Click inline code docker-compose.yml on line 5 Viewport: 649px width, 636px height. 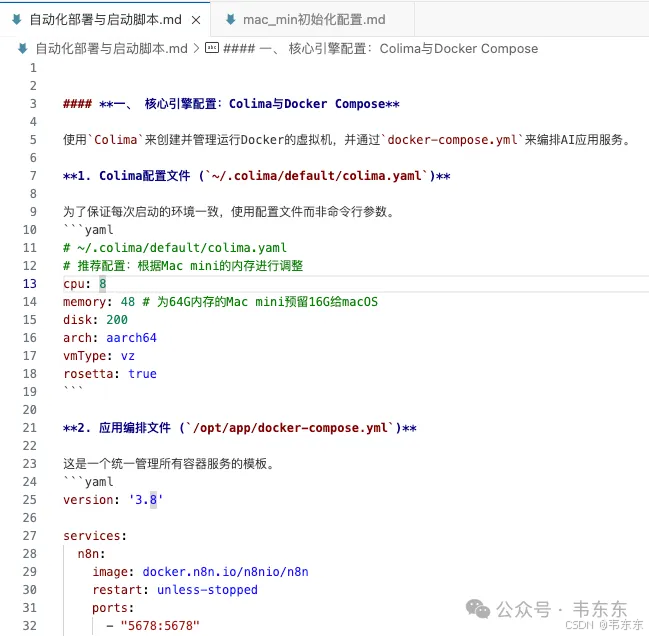pyautogui.click(x=452, y=140)
